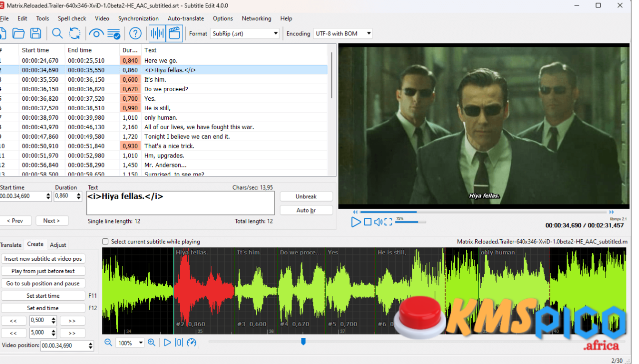
Task: Click the video progress seek bar
Action: click(484, 212)
